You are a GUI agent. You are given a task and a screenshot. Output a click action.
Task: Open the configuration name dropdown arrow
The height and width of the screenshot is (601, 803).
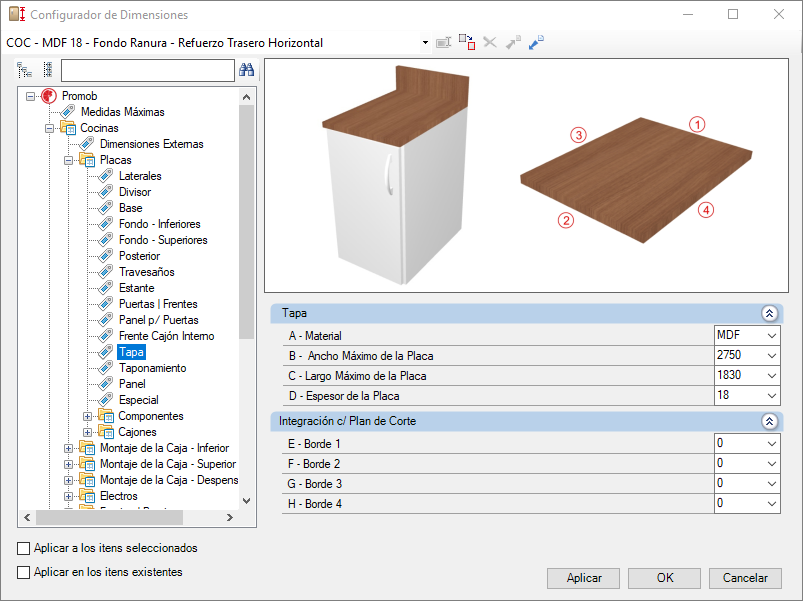[425, 42]
